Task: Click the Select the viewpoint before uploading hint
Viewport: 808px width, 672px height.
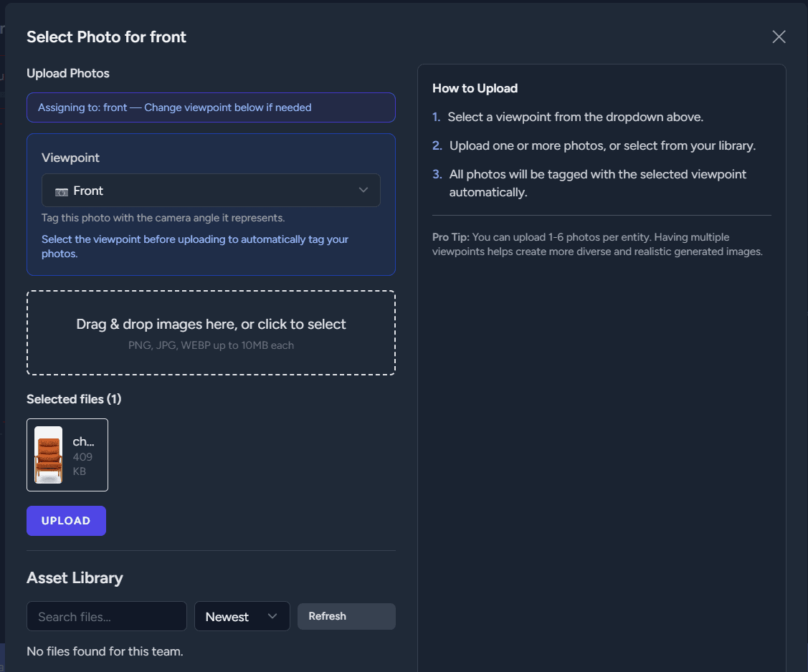Action: click(195, 246)
